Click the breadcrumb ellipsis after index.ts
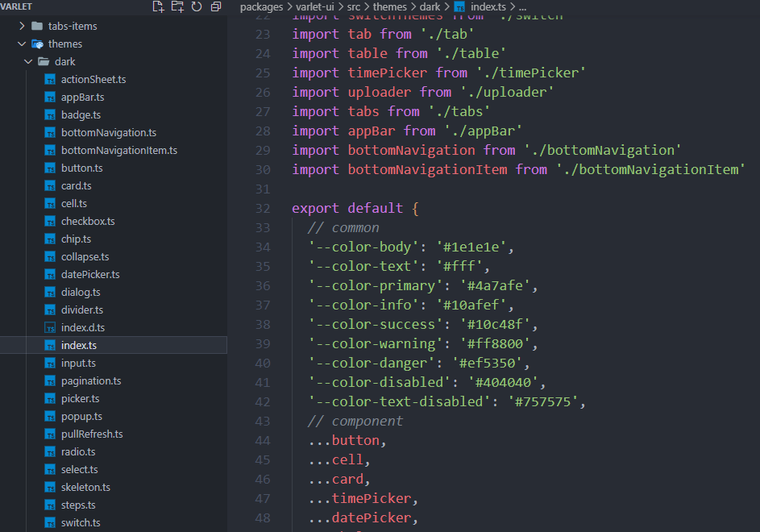The image size is (760, 532). click(x=522, y=6)
